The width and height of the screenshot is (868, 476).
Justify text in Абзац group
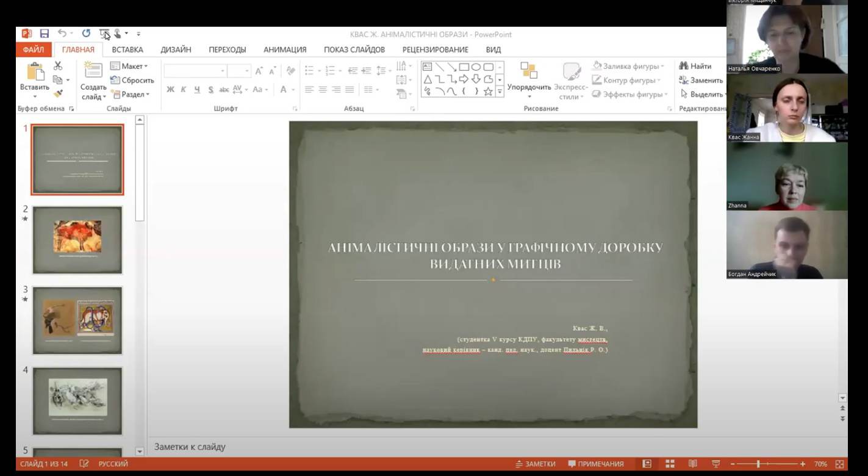pos(350,90)
